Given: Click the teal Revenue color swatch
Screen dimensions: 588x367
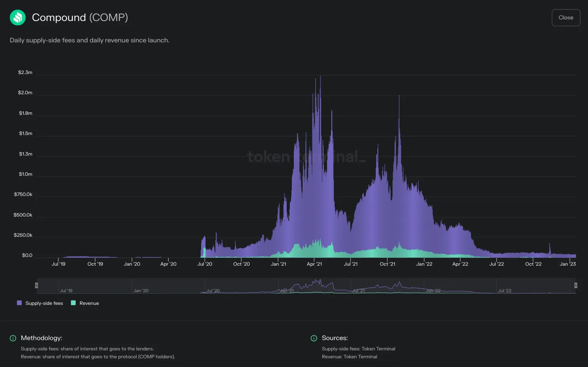Looking at the screenshot, I should pyautogui.click(x=73, y=303).
